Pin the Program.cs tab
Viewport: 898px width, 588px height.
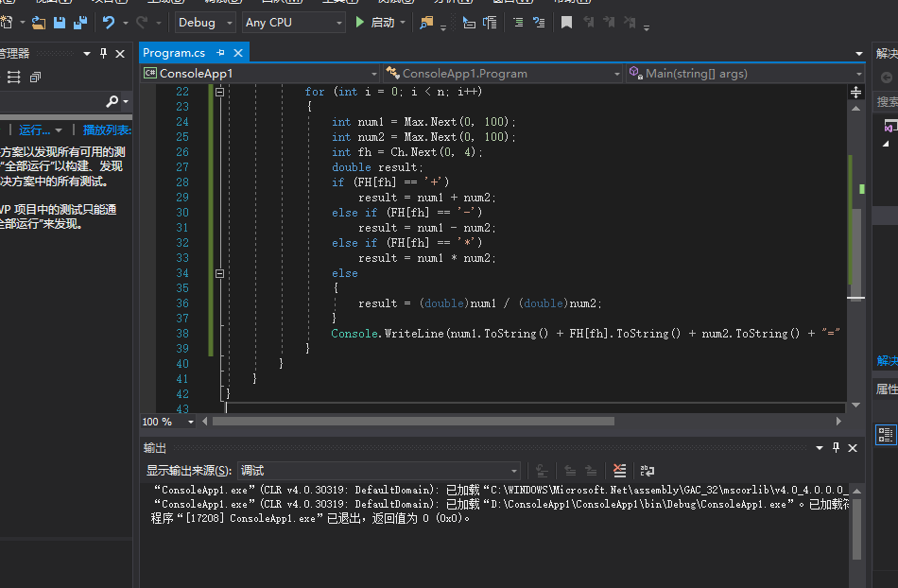(220, 53)
